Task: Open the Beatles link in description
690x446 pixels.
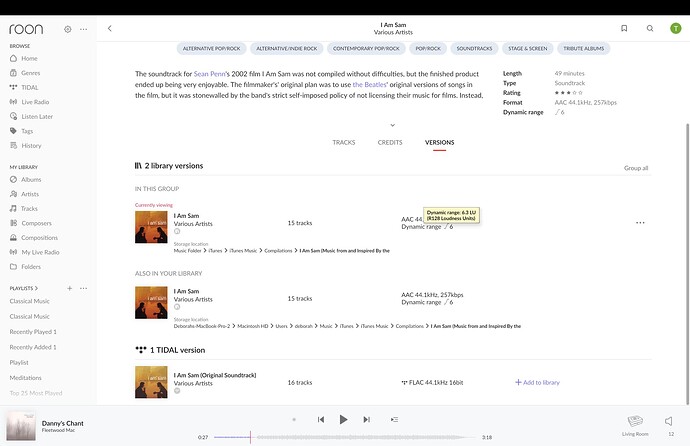Action: 369,84
